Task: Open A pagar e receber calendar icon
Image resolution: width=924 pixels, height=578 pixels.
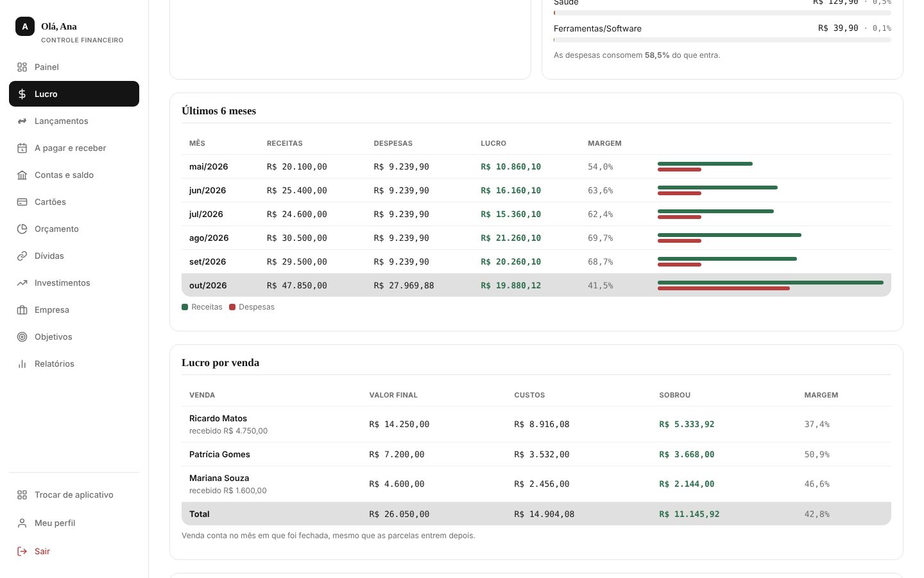Action: point(22,148)
